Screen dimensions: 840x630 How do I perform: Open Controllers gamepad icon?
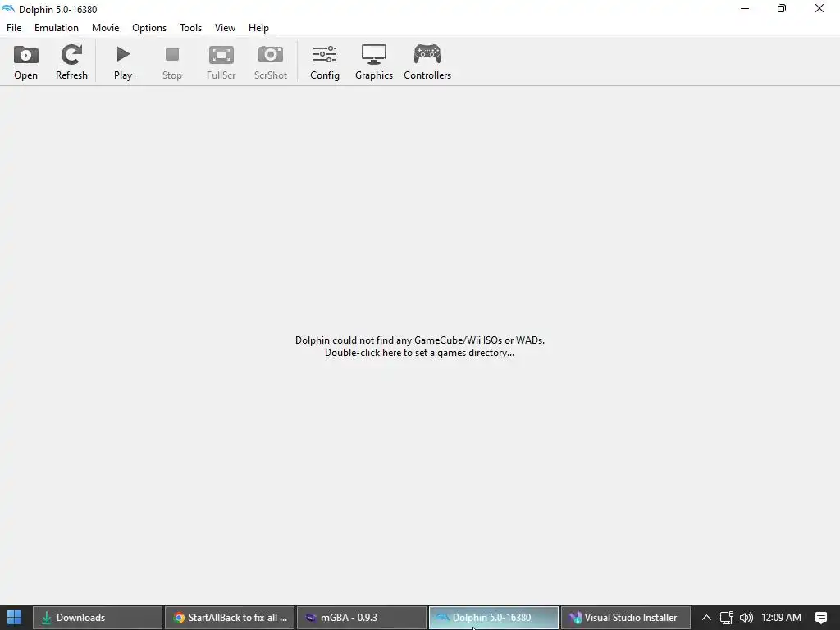point(427,54)
